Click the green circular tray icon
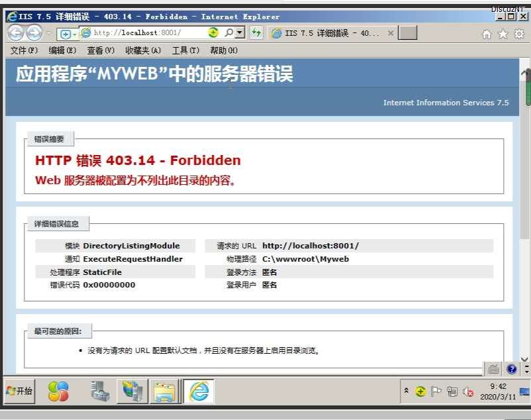The image size is (531, 420). coord(420,392)
